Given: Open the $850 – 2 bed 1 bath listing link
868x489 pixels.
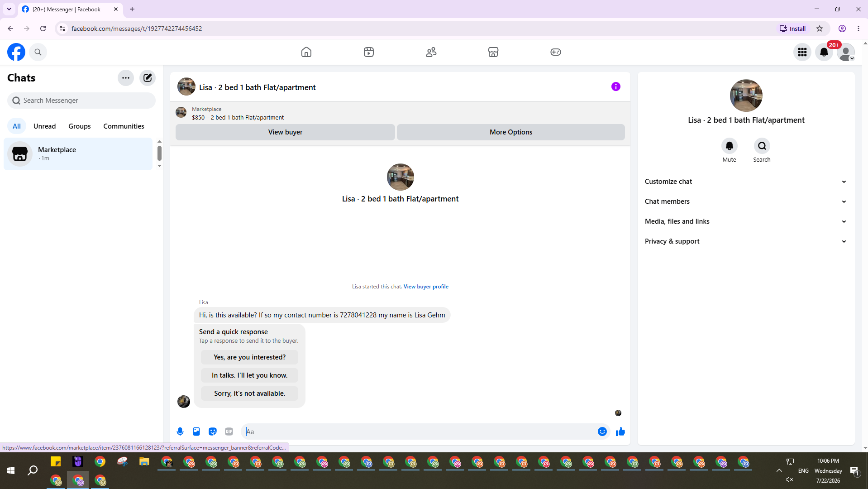Looking at the screenshot, I should click(x=238, y=117).
